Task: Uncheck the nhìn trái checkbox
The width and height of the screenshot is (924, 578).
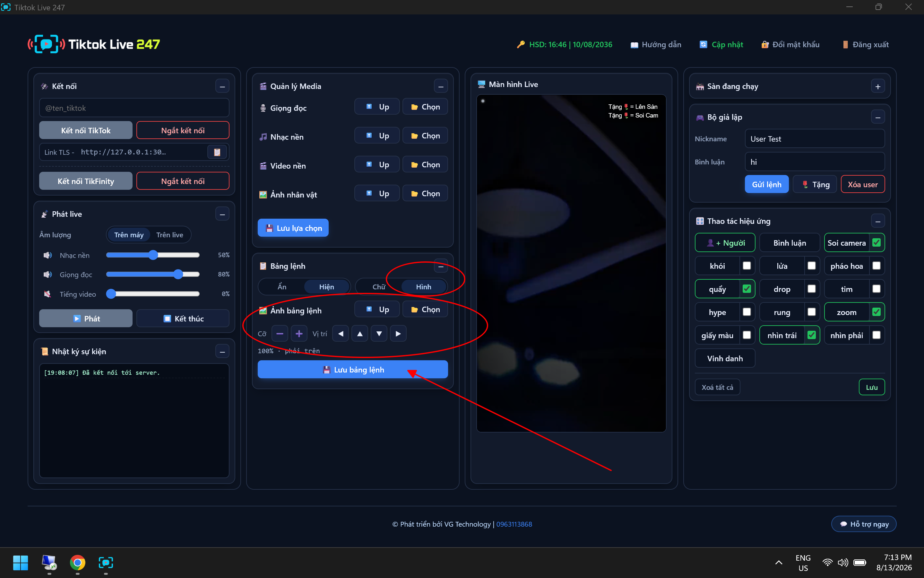Action: click(812, 335)
